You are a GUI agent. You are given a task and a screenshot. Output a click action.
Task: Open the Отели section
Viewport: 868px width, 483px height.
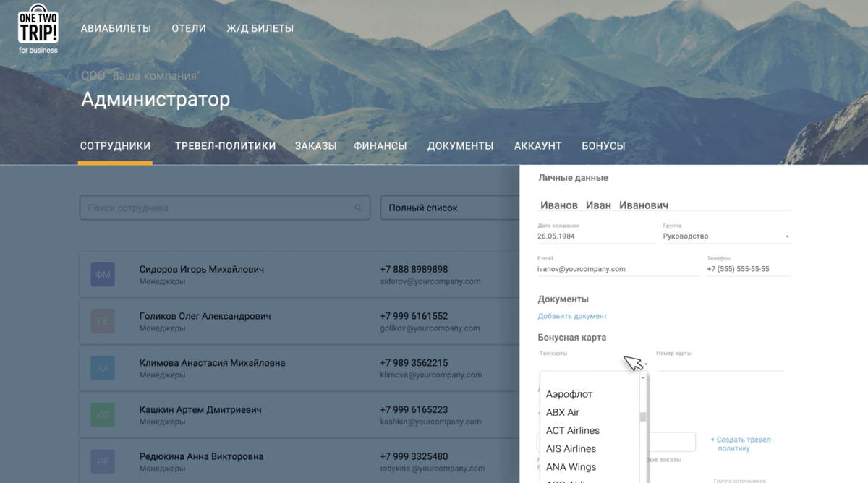(x=189, y=29)
